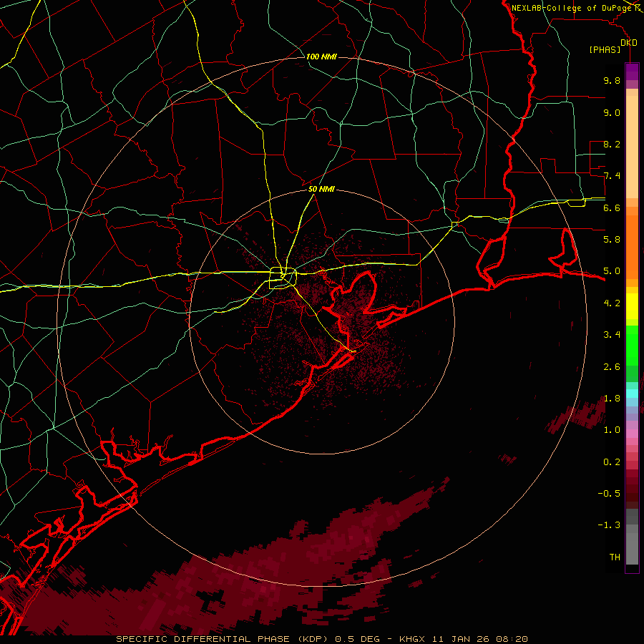Image resolution: width=644 pixels, height=644 pixels.
Task: Click the TH label on color scale
Action: tap(615, 557)
